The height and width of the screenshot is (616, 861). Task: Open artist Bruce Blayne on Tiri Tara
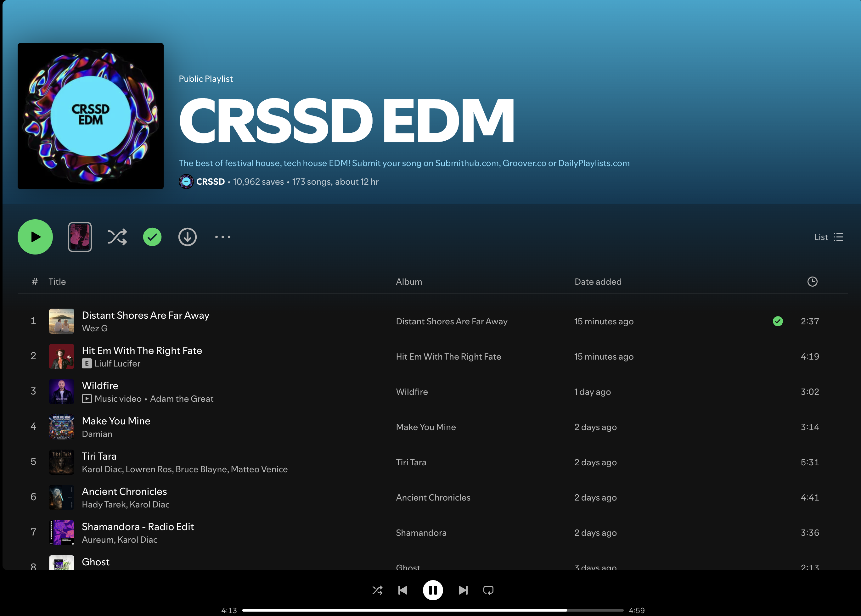(201, 470)
